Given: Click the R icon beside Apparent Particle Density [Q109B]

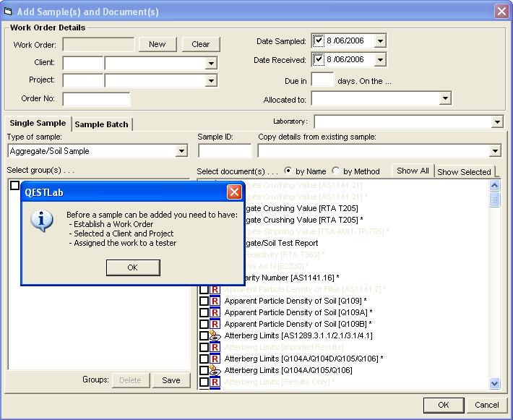Looking at the screenshot, I should click(215, 324).
